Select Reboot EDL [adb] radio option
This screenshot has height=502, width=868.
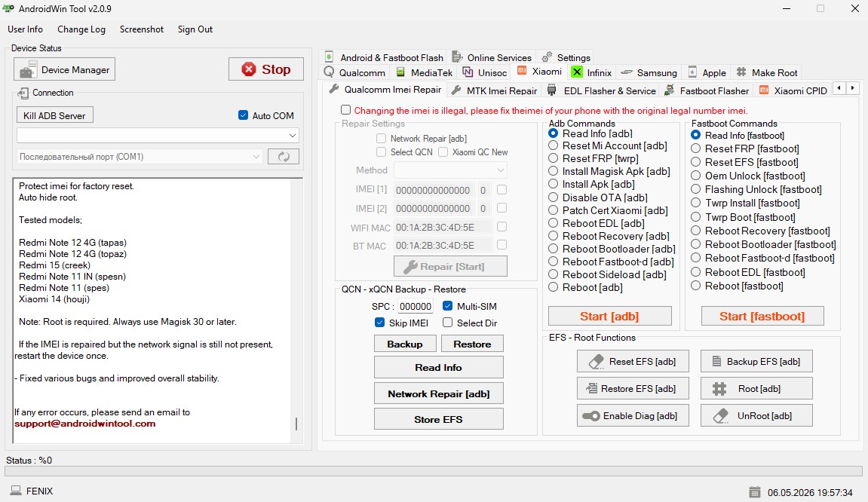pos(553,223)
